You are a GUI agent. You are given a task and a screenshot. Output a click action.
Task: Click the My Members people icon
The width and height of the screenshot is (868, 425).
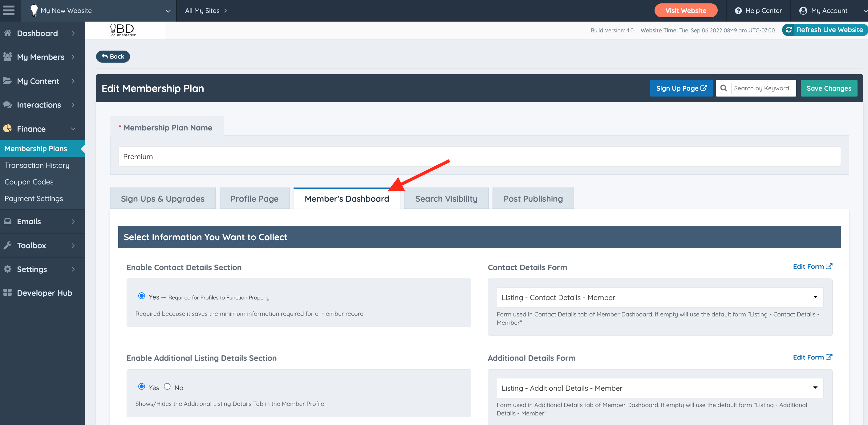pyautogui.click(x=7, y=57)
